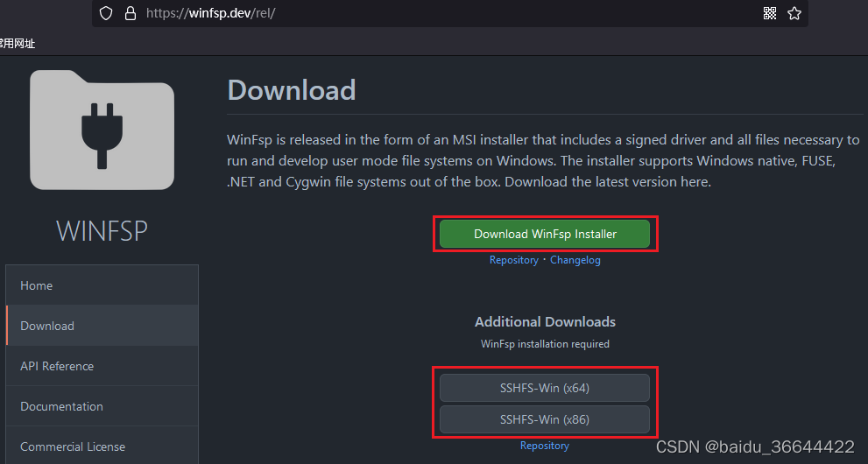Click the WinFsp folder plug logo

102,130
